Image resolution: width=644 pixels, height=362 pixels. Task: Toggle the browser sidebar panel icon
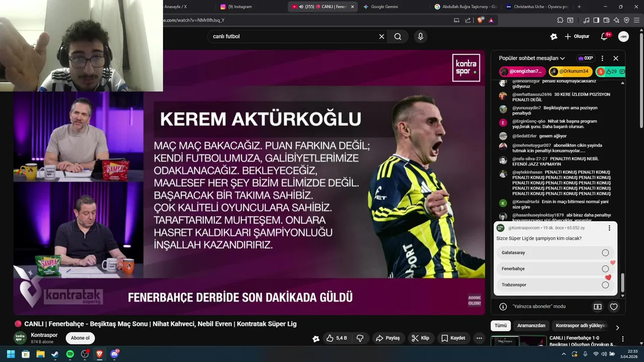click(596, 20)
